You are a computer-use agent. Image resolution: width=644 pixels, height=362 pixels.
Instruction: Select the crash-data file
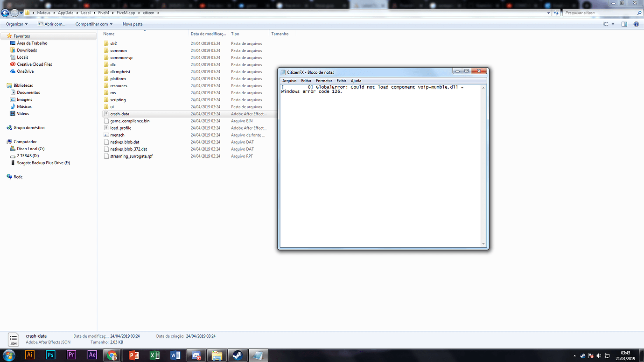120,113
